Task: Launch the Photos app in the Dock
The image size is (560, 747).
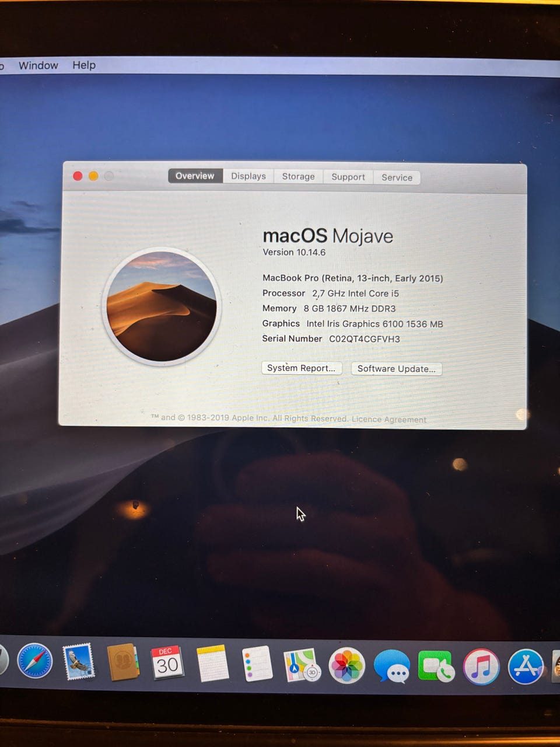Action: 347,665
